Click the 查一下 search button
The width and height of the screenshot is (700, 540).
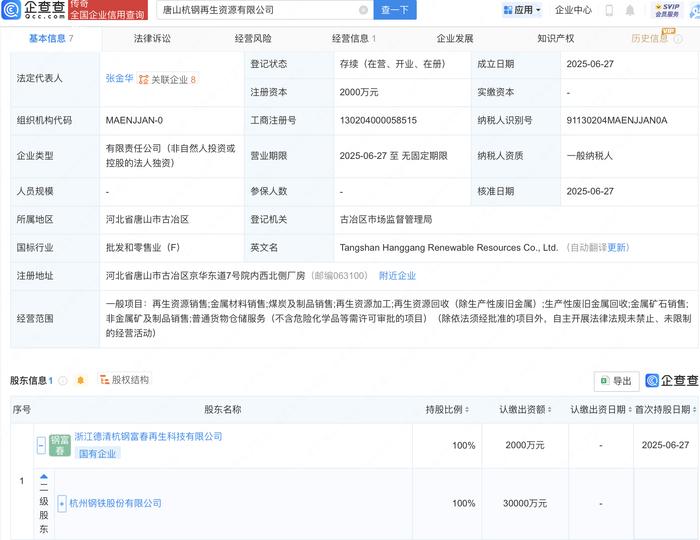(395, 10)
